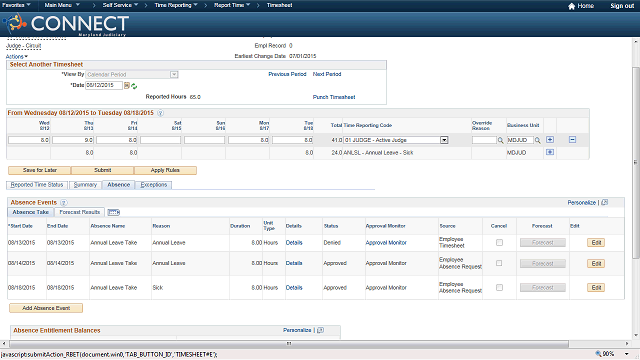The image size is (640, 360).
Task: Add a row after the ANLSL Annual Leave line
Action: (x=550, y=152)
